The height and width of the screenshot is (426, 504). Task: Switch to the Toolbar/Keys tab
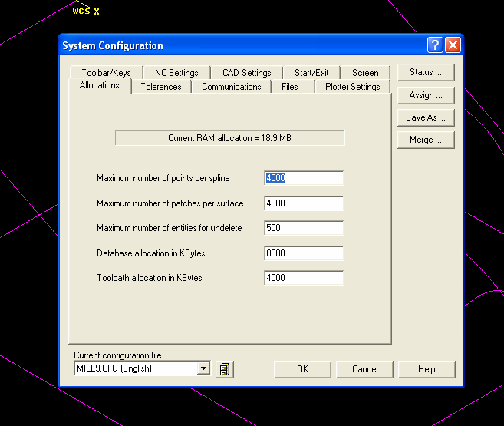pyautogui.click(x=106, y=73)
